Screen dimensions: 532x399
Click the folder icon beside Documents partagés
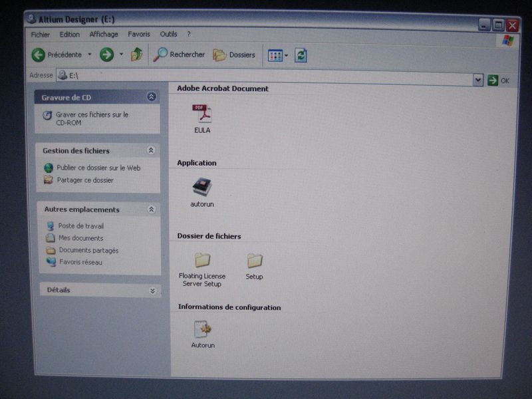(x=51, y=251)
